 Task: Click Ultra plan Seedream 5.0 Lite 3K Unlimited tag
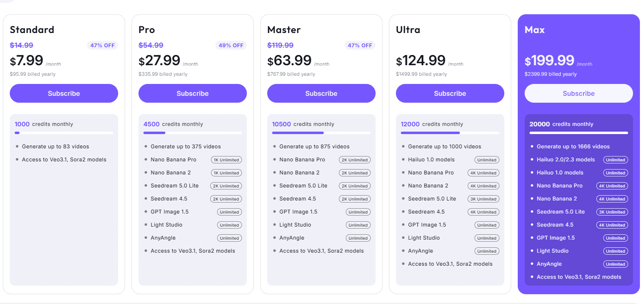click(x=484, y=199)
